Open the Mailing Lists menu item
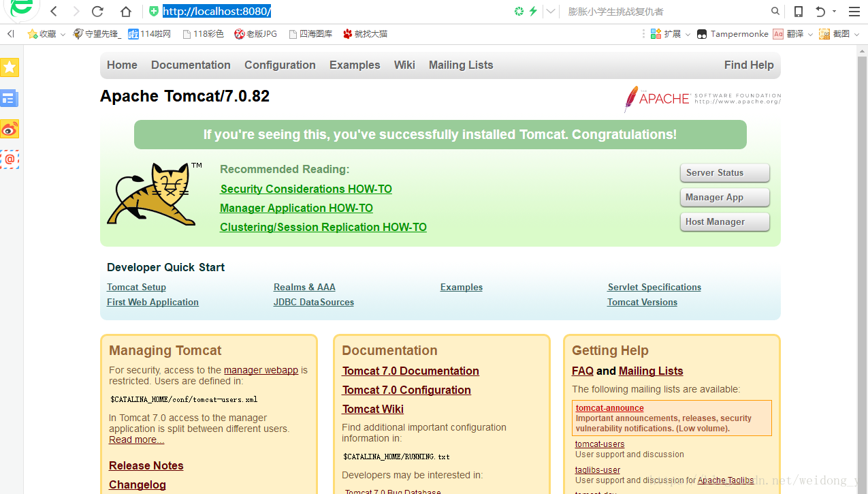Viewport: 868px width, 494px height. 461,65
